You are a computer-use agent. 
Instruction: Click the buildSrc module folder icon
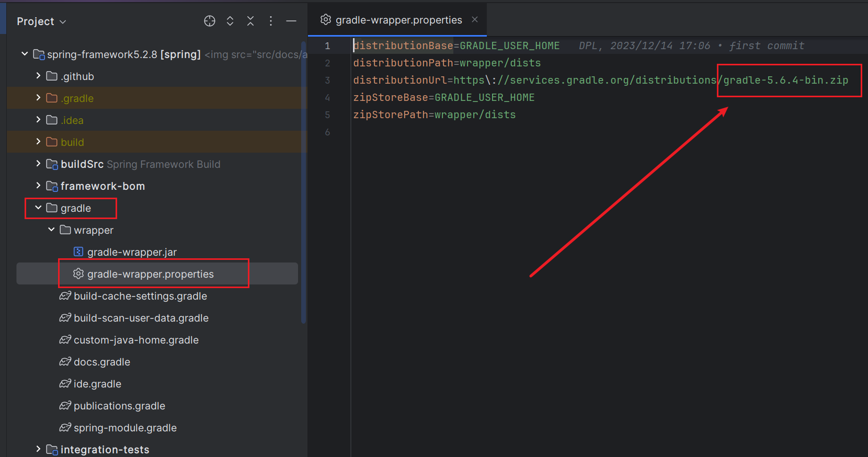pyautogui.click(x=52, y=164)
